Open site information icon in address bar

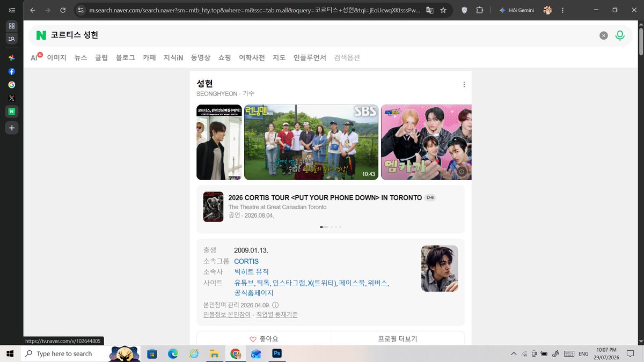(80, 10)
